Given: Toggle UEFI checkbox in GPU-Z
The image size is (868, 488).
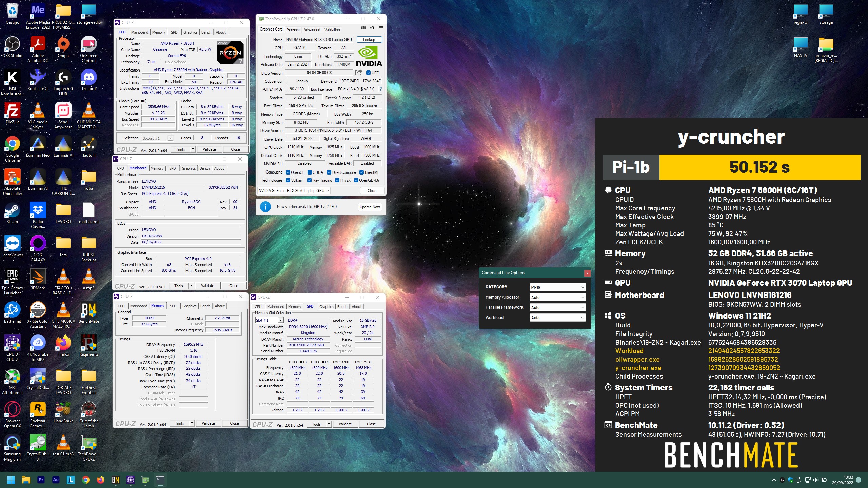Looking at the screenshot, I should click(x=368, y=73).
